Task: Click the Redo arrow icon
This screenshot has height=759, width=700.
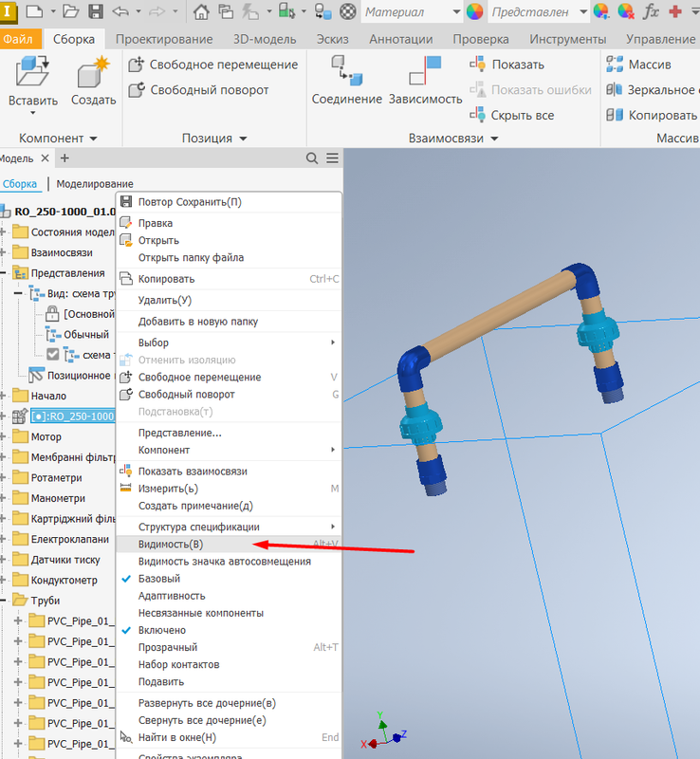Action: (x=157, y=11)
